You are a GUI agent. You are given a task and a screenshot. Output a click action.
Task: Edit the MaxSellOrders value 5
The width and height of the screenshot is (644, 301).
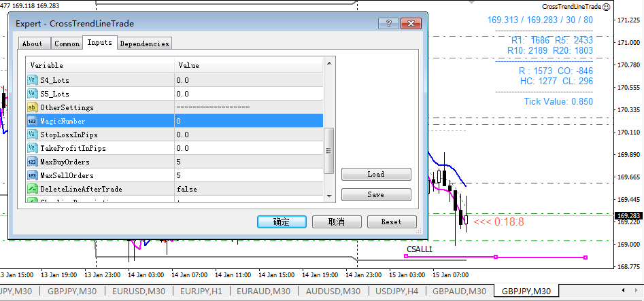pos(248,175)
